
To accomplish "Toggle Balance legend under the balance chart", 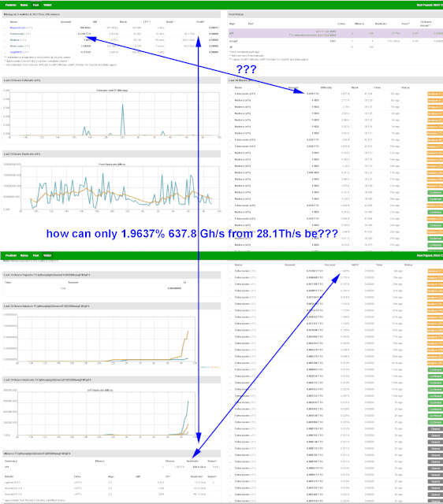I will 205,367.
